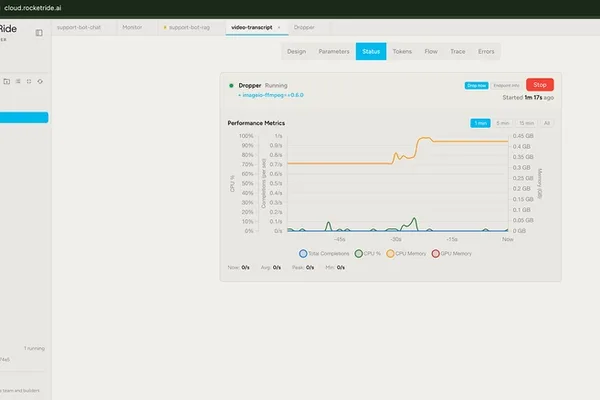Open the Parameters view

pos(334,51)
